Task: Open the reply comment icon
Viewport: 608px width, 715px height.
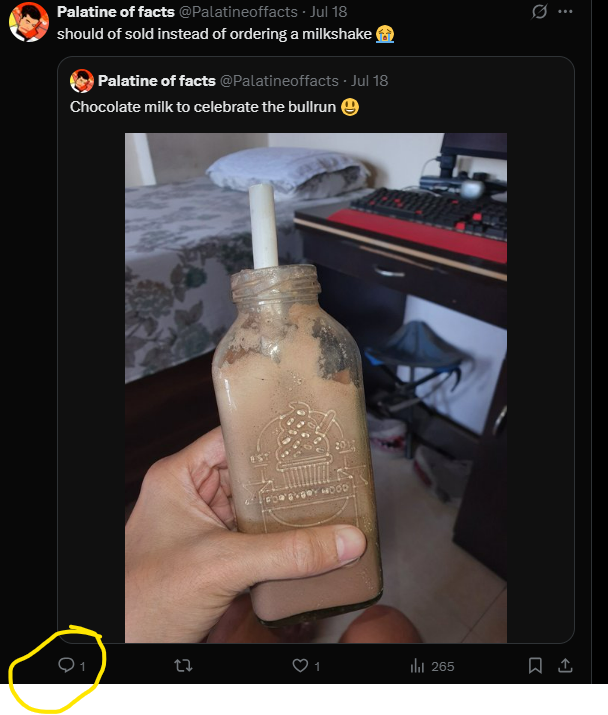Action: (66, 665)
